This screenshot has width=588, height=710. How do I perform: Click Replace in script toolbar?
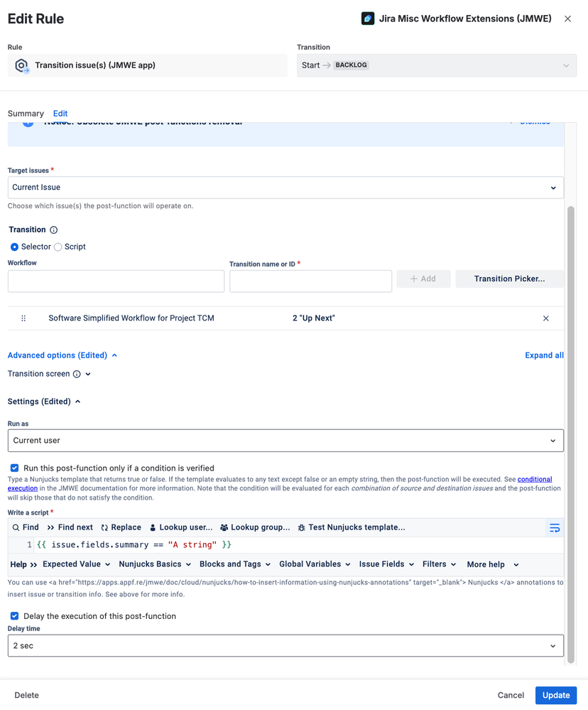point(121,527)
